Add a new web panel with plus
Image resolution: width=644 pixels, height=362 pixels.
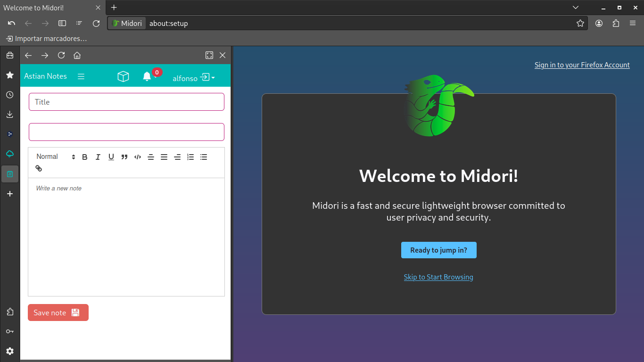click(x=10, y=194)
